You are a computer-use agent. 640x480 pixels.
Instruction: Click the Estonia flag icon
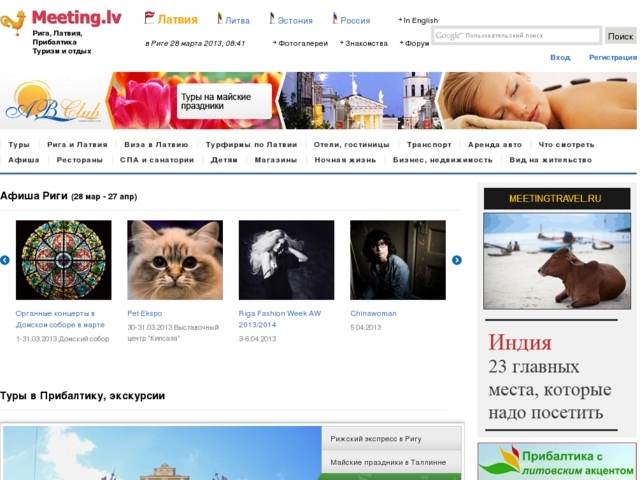point(272,18)
